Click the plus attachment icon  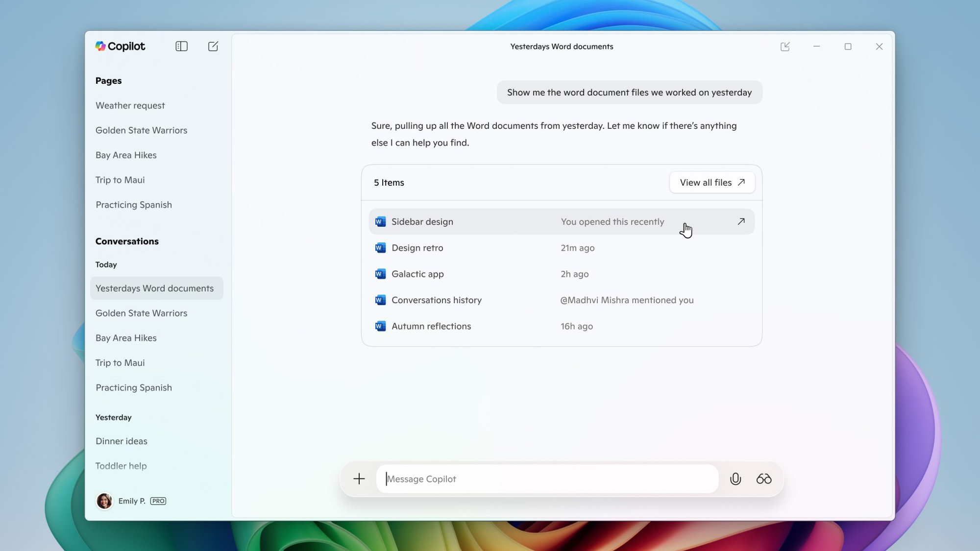(359, 479)
